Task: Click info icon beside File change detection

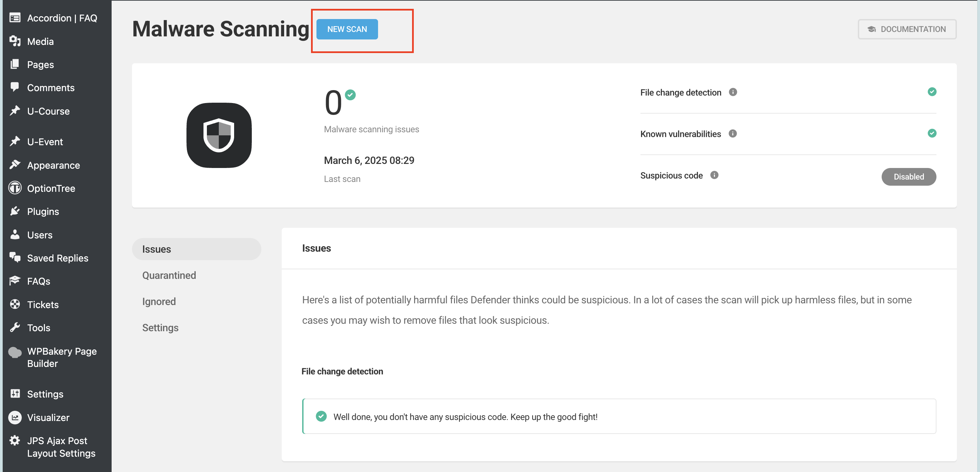Action: 733,92
